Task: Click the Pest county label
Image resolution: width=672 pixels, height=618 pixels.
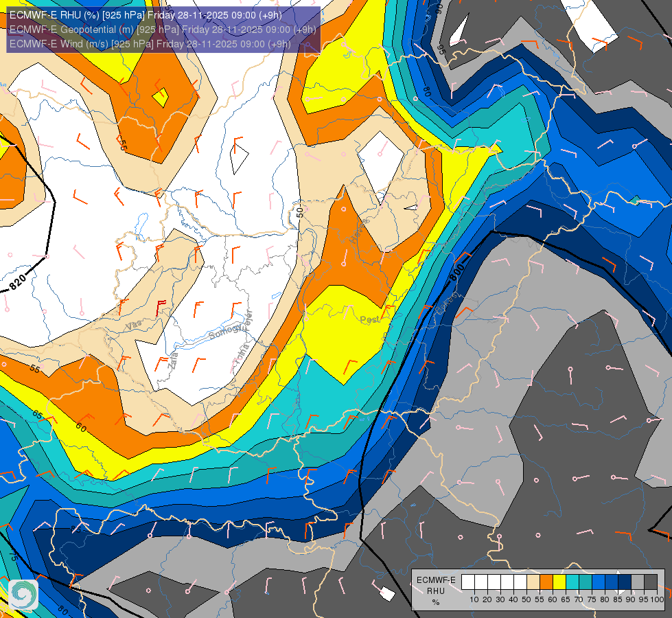Action: (x=369, y=320)
